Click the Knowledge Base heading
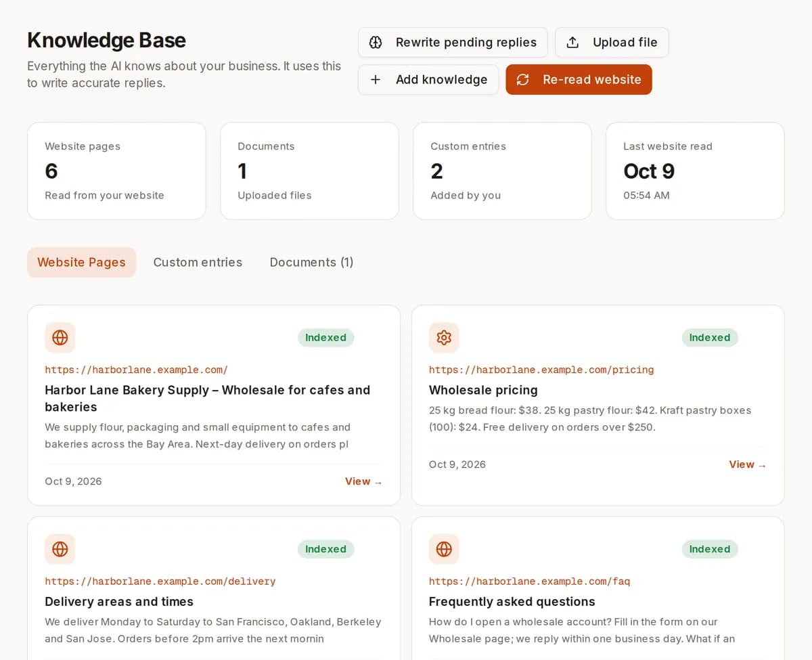Screen dimensions: 812x660 tap(106, 41)
